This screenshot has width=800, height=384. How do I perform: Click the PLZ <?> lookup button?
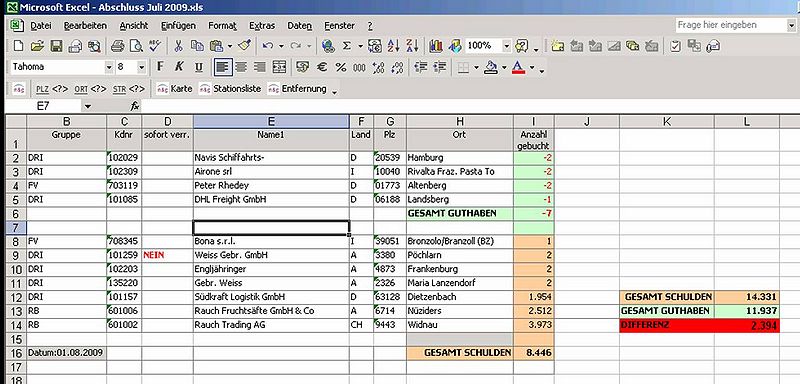click(x=52, y=89)
